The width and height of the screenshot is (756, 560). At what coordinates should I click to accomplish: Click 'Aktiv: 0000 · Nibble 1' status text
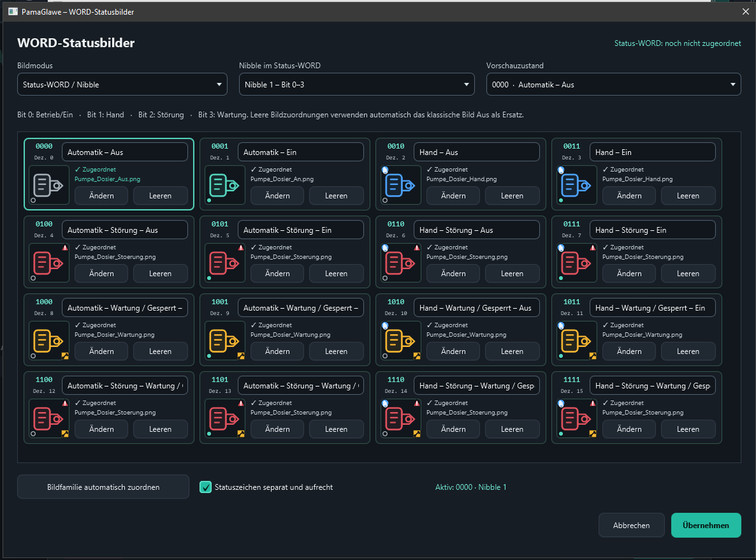(x=470, y=487)
